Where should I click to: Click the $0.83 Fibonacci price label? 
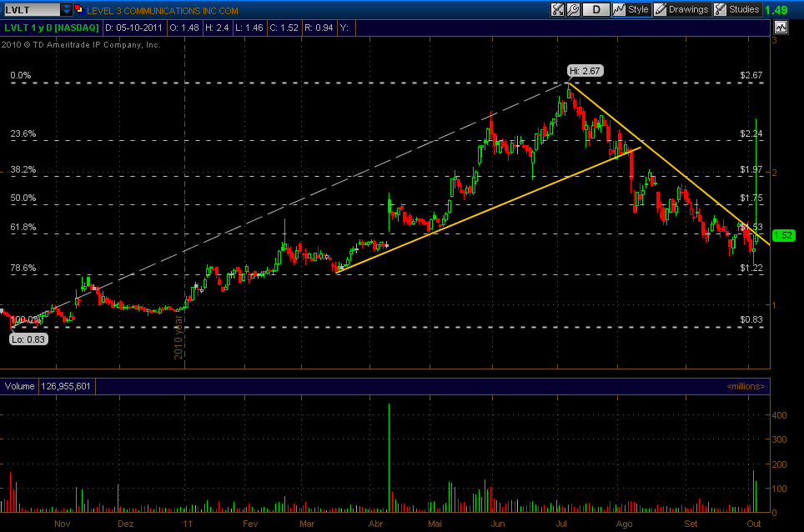(x=751, y=320)
